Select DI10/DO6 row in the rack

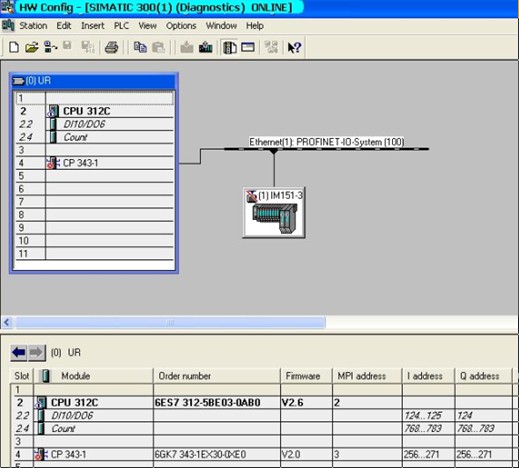95,124
